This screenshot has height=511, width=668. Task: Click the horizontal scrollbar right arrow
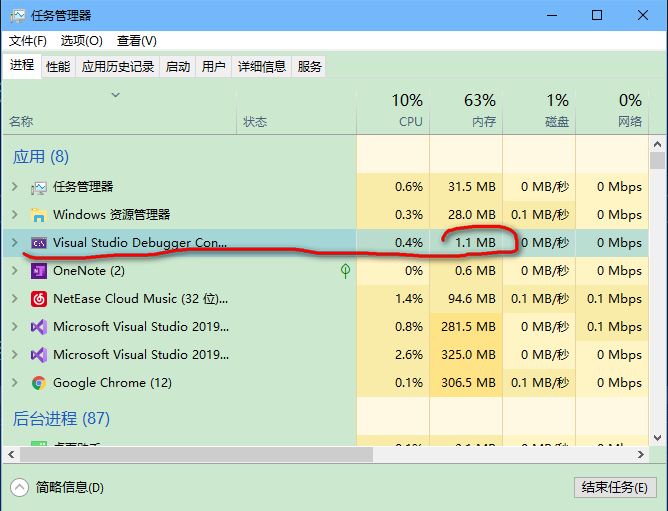click(x=641, y=455)
